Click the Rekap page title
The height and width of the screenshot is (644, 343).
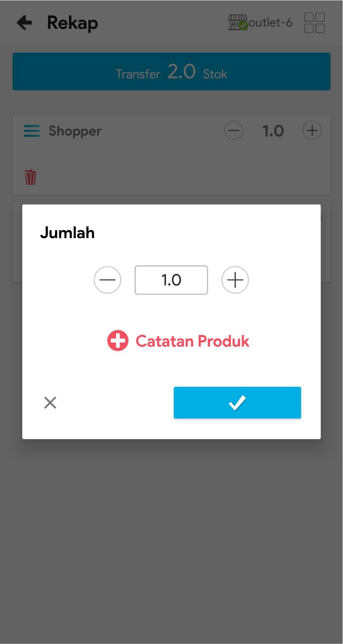[72, 23]
